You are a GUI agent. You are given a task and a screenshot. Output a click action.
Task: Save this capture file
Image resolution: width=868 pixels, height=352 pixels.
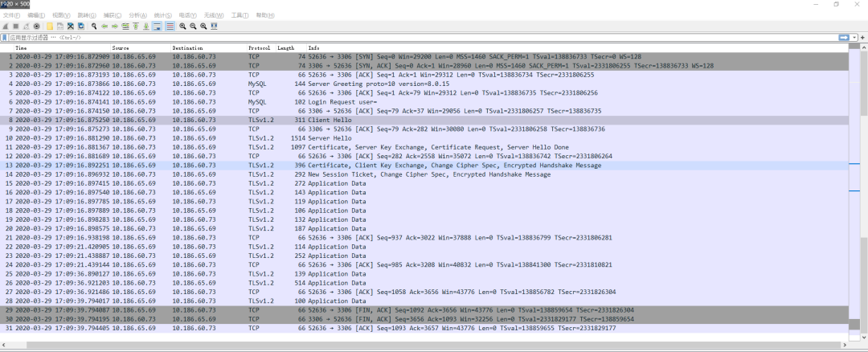pos(59,26)
